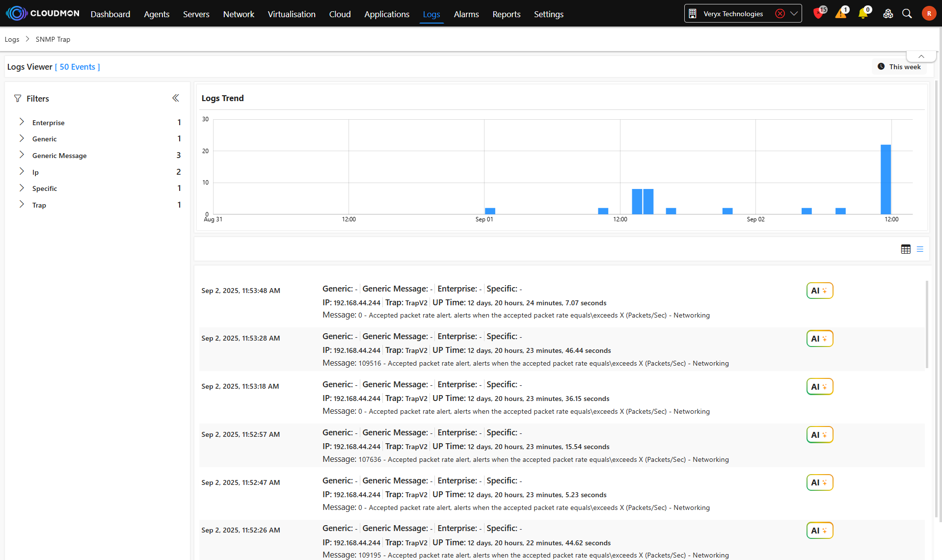Click the red shield alerts icon
This screenshot has width=942, height=560.
[818, 14]
